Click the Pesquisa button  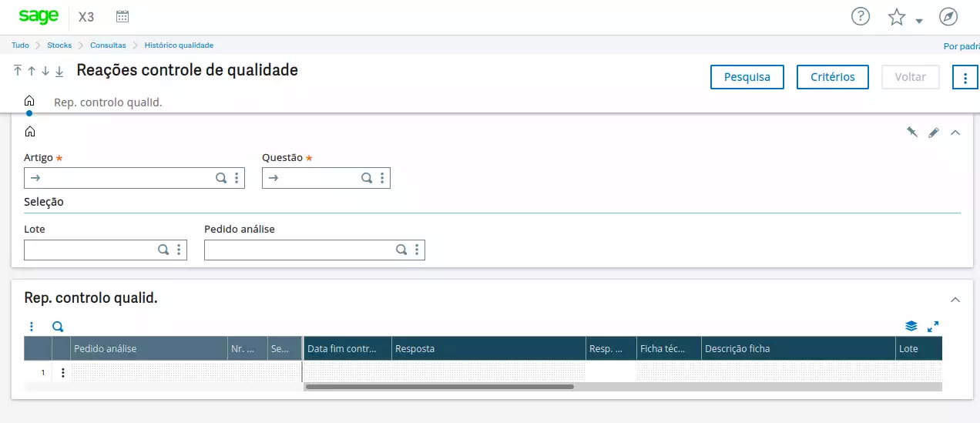(x=747, y=77)
